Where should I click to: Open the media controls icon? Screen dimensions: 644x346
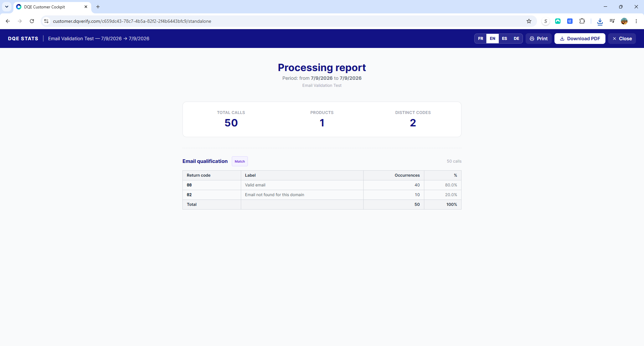click(x=612, y=21)
